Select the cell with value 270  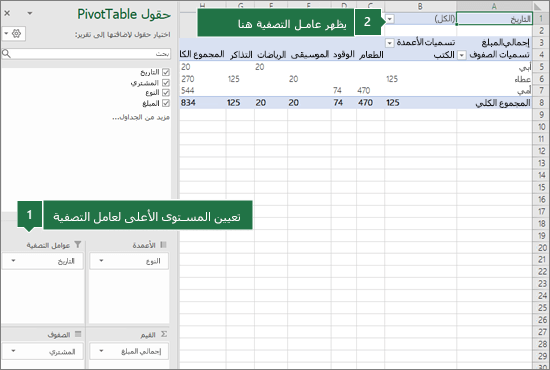tap(202, 79)
